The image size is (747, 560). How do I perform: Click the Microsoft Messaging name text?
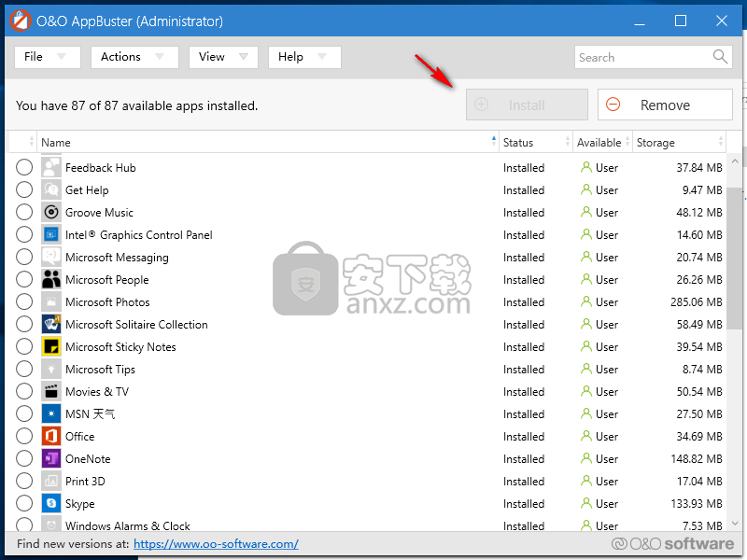[x=117, y=258]
